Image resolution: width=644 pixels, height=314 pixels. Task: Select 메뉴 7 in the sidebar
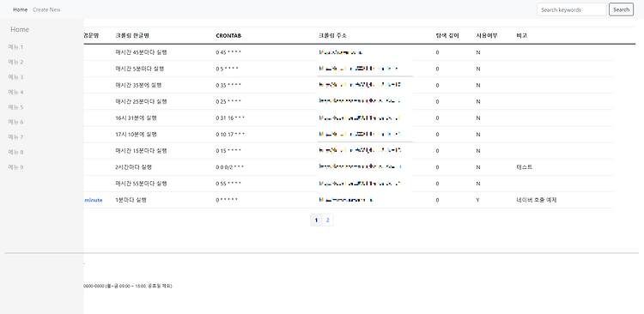tap(16, 137)
